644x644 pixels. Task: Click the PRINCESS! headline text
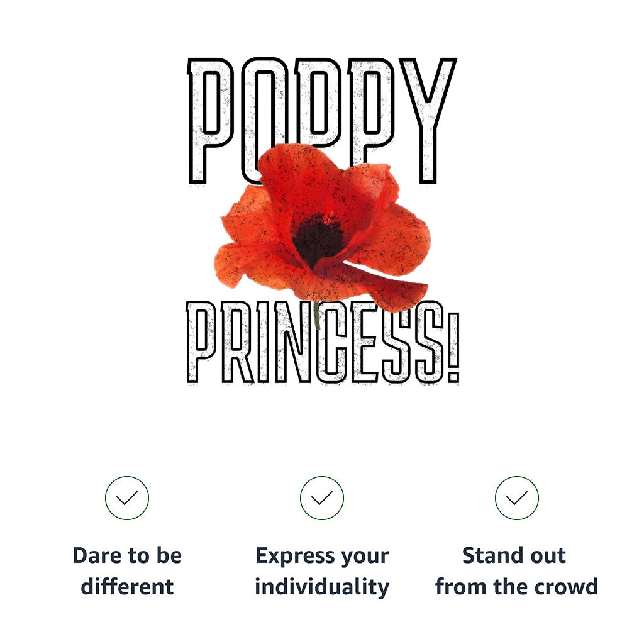(x=322, y=343)
